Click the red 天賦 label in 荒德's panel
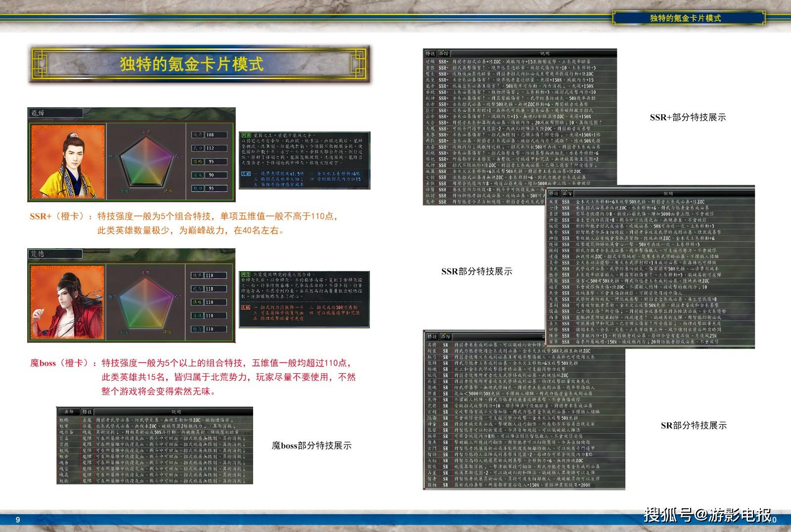Viewport: 791px width, 532px height. click(x=246, y=308)
